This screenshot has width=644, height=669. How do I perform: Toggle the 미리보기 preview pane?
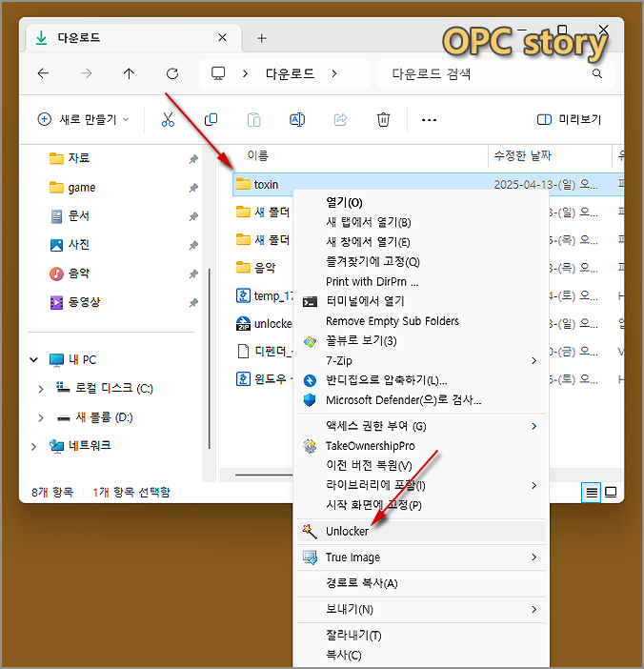coord(569,119)
